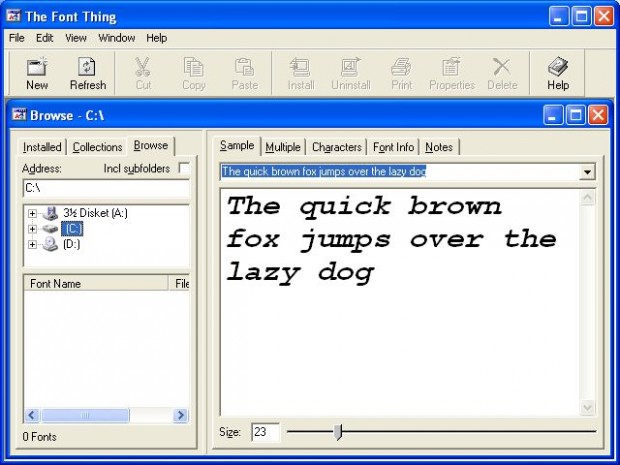
Task: Switch to the Notes tab
Action: click(x=439, y=147)
